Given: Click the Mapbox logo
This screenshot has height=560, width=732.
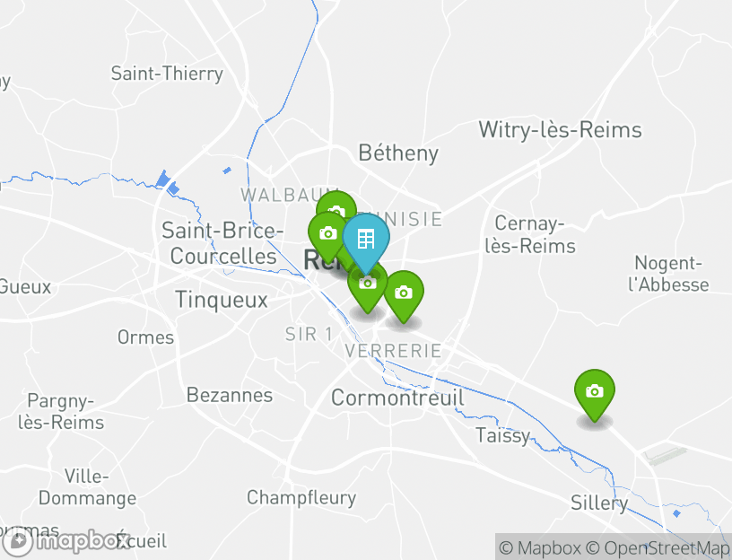Looking at the screenshot, I should 63,541.
